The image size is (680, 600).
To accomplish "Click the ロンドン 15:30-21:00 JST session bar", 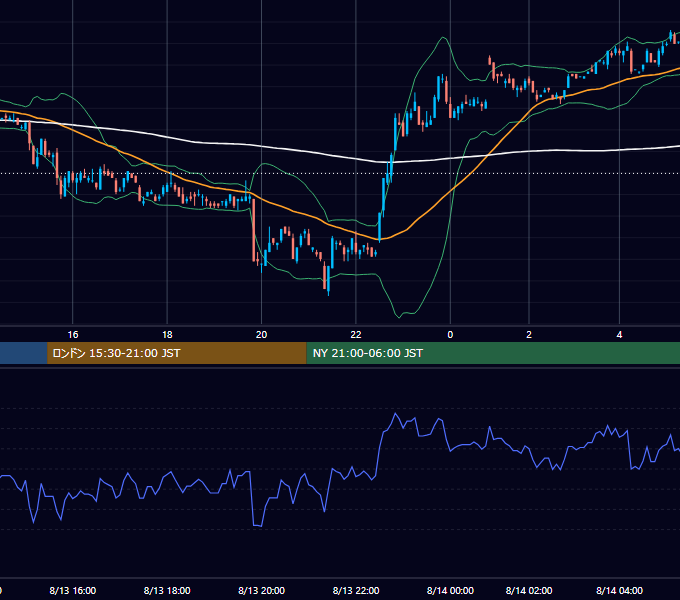I will (x=177, y=353).
